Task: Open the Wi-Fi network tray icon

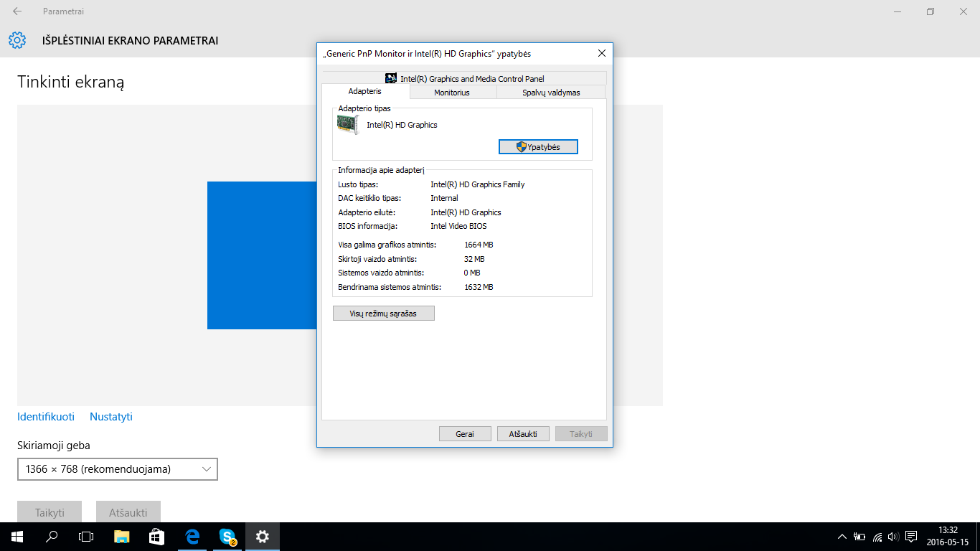Action: tap(877, 537)
